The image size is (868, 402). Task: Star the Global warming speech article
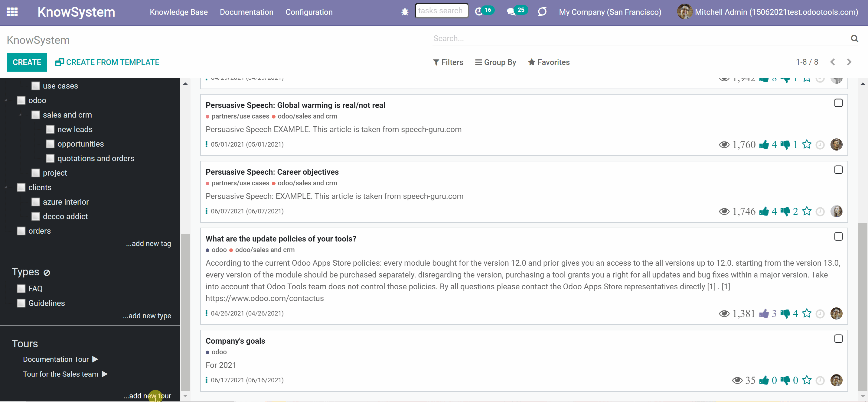[807, 144]
